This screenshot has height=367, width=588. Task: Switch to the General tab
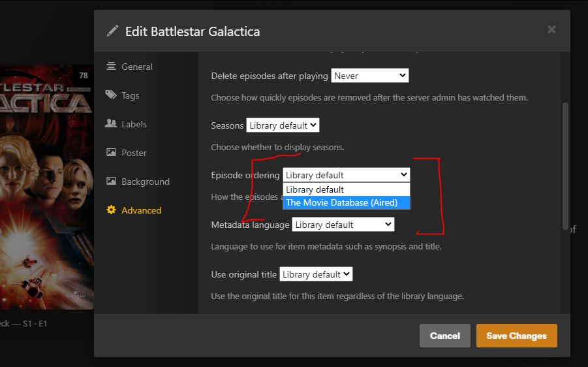point(136,67)
